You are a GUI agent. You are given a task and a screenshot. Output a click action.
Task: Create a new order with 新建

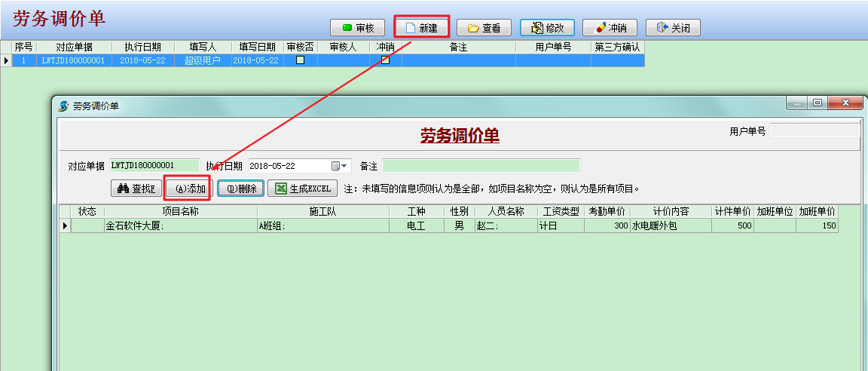click(421, 28)
